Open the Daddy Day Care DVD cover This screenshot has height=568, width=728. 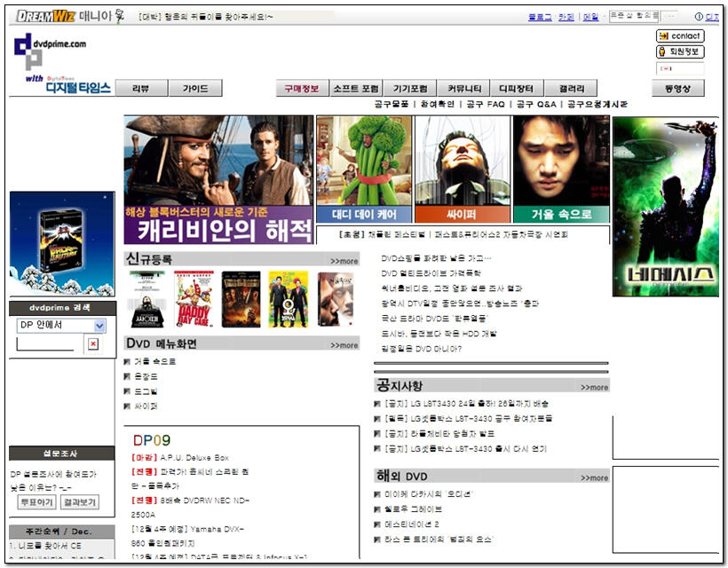194,299
